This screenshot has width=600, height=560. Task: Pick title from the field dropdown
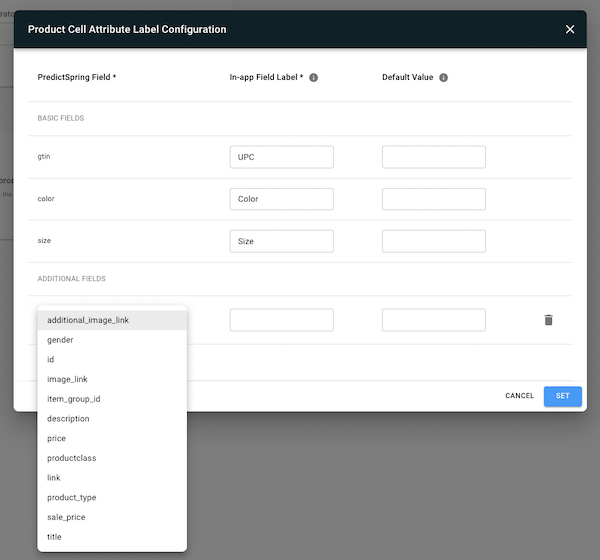(x=112, y=537)
